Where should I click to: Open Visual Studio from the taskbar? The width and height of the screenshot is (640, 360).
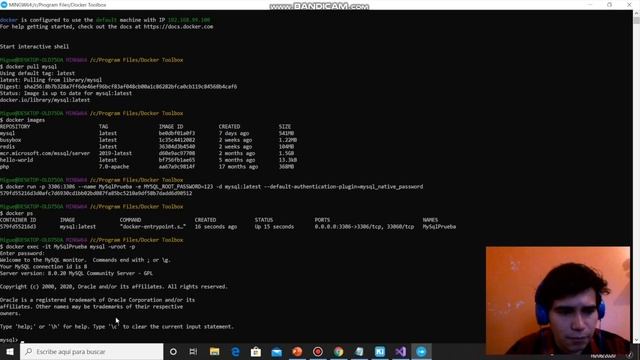(400, 351)
